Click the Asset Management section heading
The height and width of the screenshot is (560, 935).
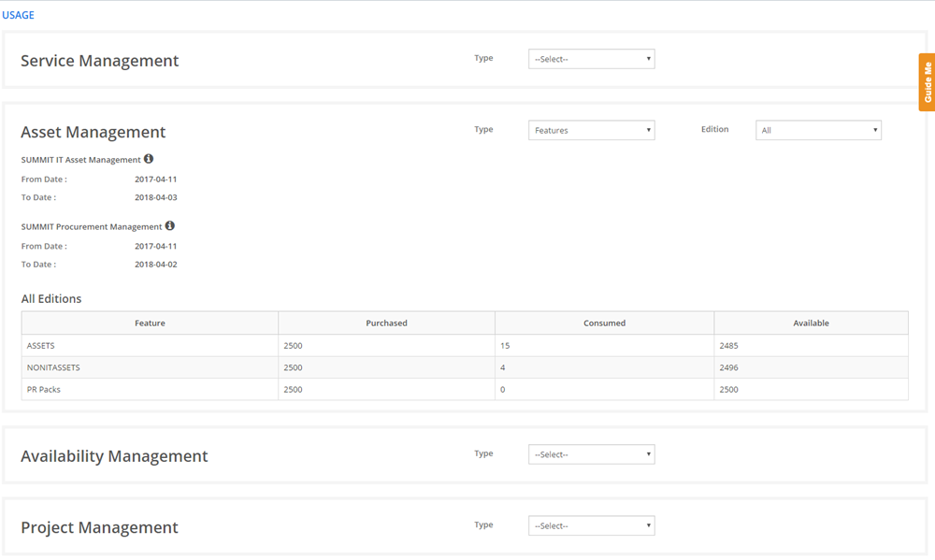(x=93, y=133)
